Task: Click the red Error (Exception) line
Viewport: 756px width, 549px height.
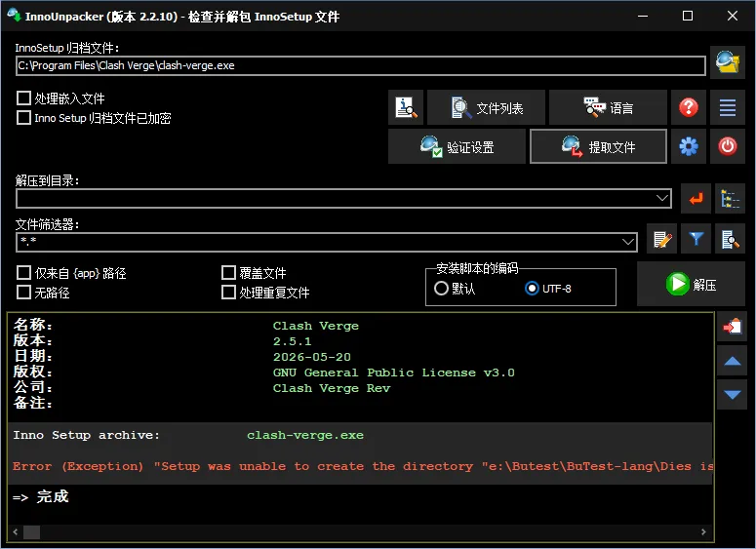Action: [x=363, y=466]
